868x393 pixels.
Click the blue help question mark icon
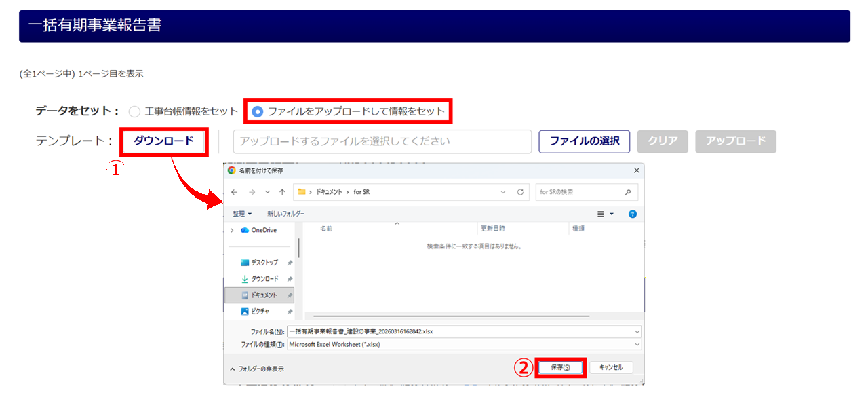tap(632, 214)
